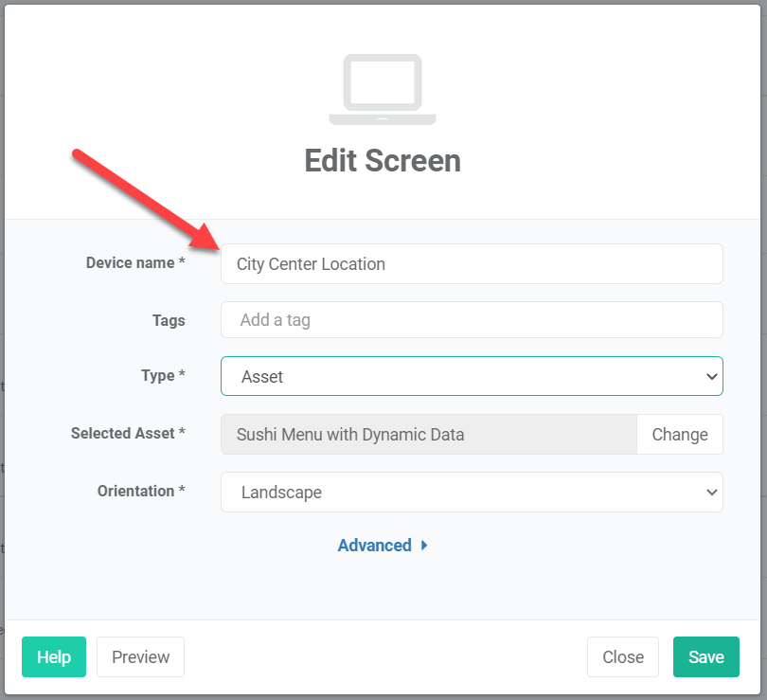Screen dimensions: 767x700
Task: Click the chevron arrow in Type field
Action: 712,377
